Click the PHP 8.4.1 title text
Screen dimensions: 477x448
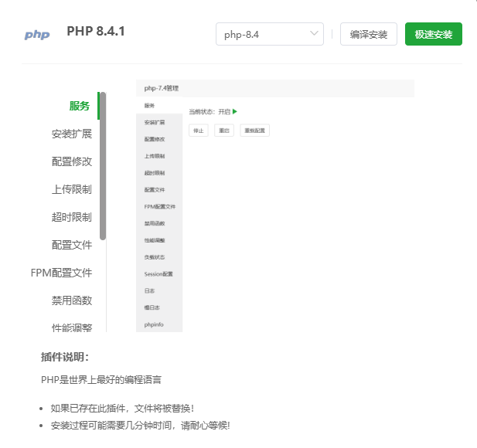click(x=96, y=32)
